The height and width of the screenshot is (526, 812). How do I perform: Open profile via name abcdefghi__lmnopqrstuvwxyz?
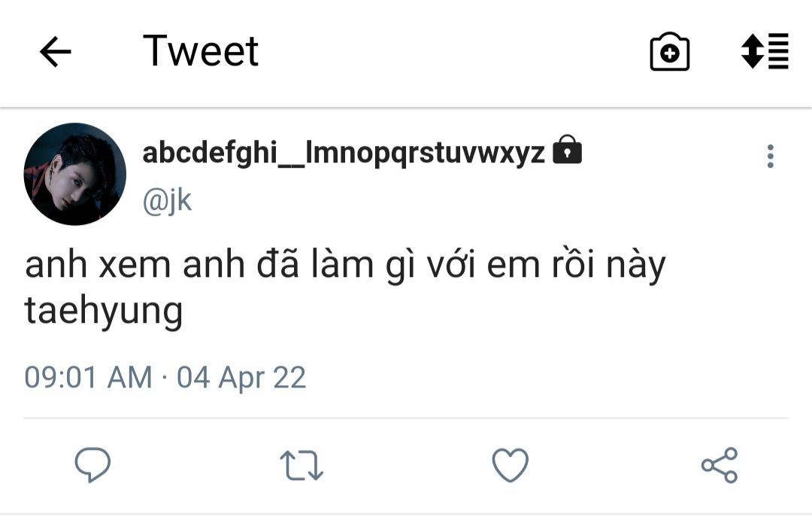[x=344, y=153]
